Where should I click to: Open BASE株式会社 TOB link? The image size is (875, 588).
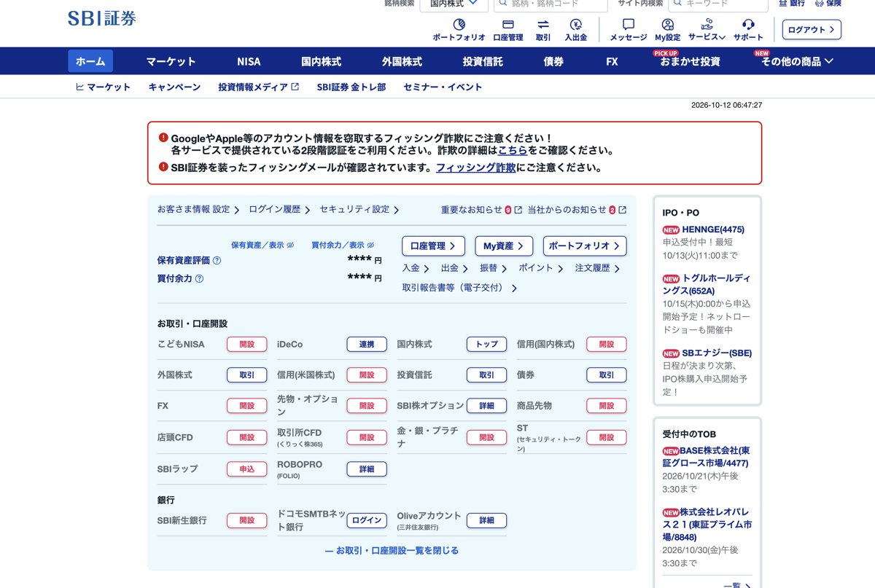click(x=706, y=456)
